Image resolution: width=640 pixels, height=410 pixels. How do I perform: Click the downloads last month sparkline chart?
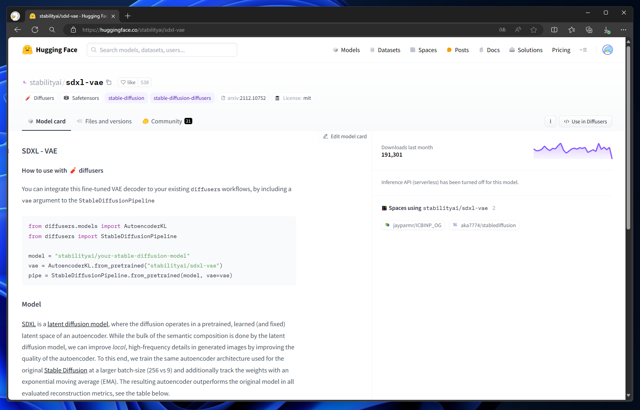[573, 151]
